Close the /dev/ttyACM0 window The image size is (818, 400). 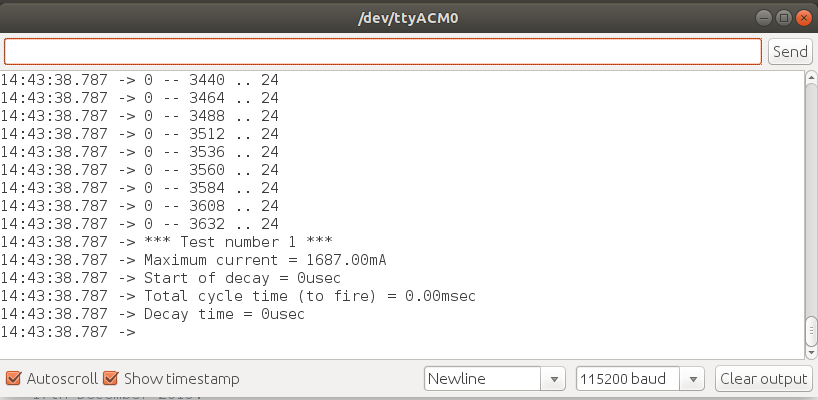coord(803,17)
